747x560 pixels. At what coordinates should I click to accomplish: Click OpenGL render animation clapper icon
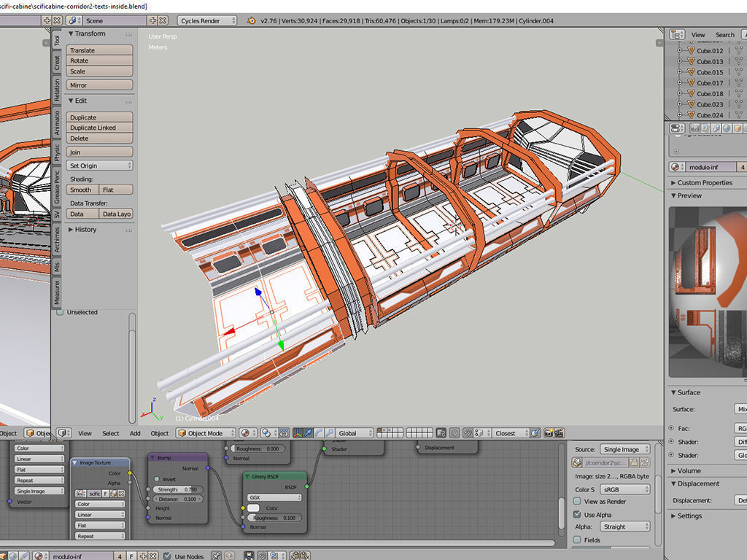(560, 433)
